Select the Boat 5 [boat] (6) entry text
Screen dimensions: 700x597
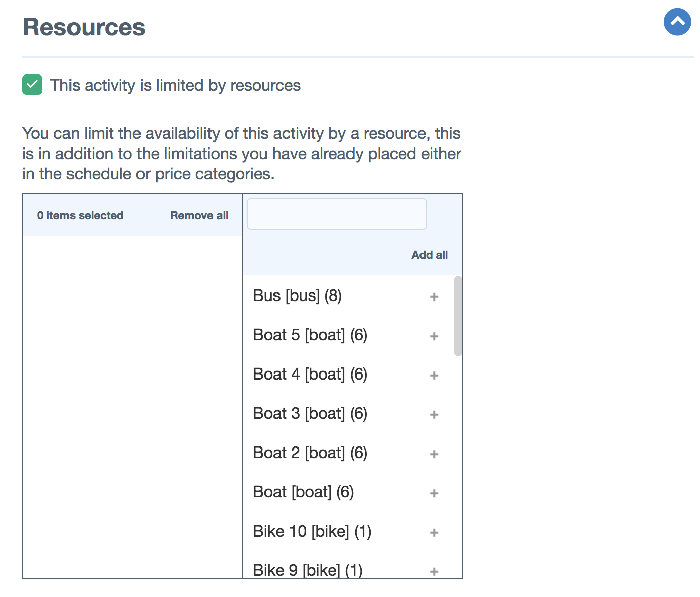click(310, 335)
